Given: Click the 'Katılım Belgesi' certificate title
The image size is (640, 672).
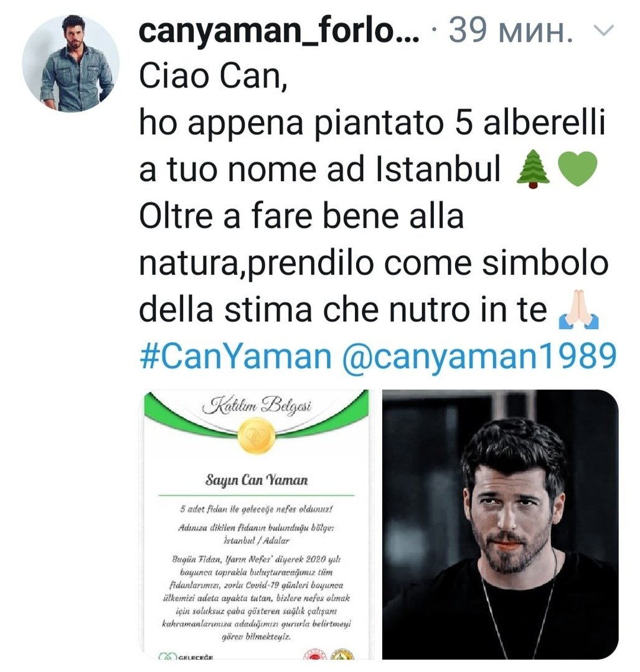Looking at the screenshot, I should 256,406.
